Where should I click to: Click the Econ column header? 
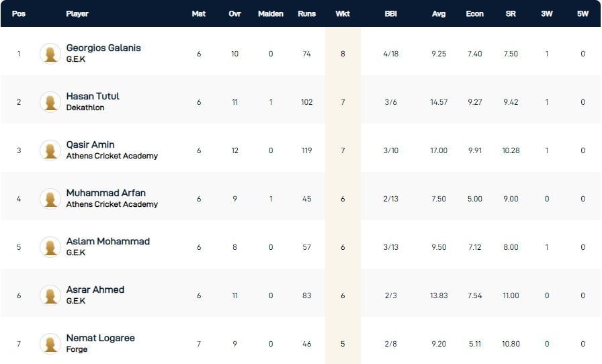(x=474, y=13)
